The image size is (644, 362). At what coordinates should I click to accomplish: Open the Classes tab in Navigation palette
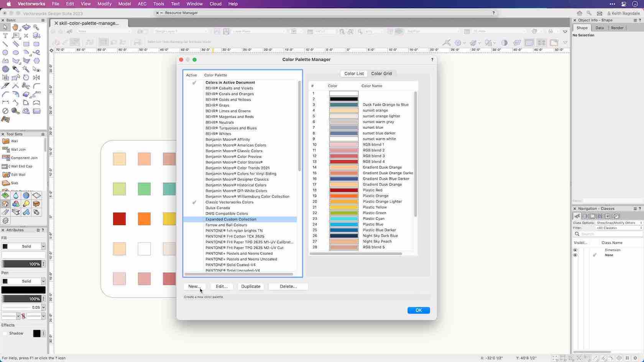(577, 216)
